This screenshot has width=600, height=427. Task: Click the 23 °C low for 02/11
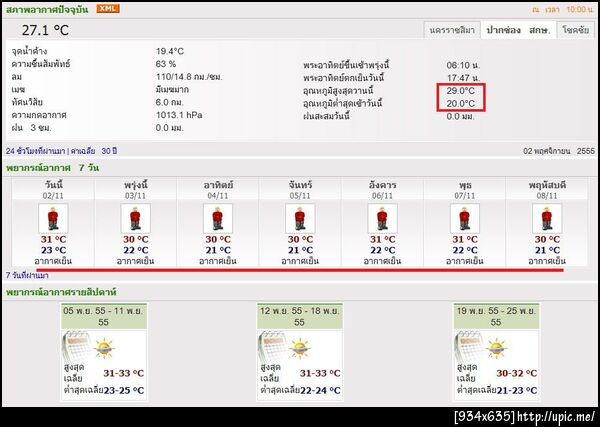point(53,250)
